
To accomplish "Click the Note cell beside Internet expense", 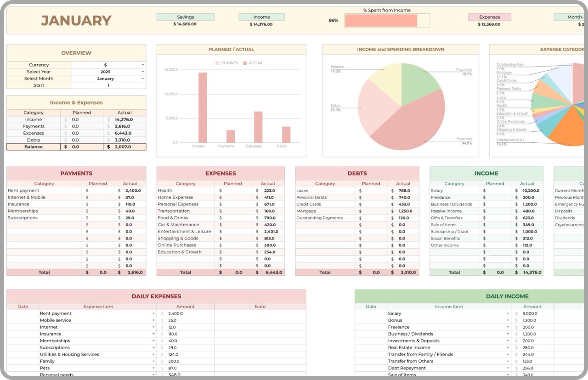I will pyautogui.click(x=260, y=327).
